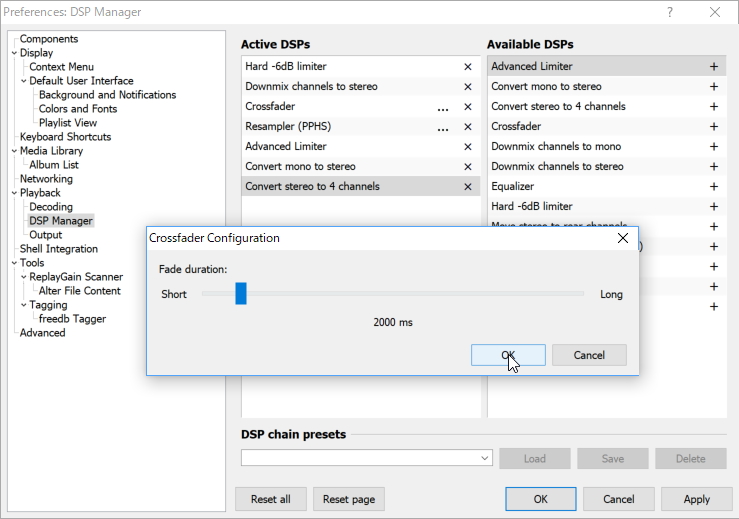Add Equalizer to active DSPs
739x519 pixels.
[713, 187]
